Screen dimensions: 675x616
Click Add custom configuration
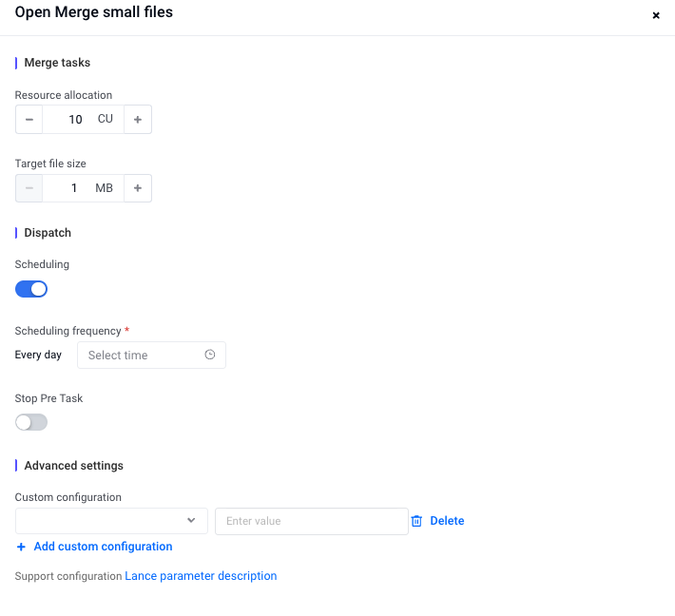click(x=103, y=547)
